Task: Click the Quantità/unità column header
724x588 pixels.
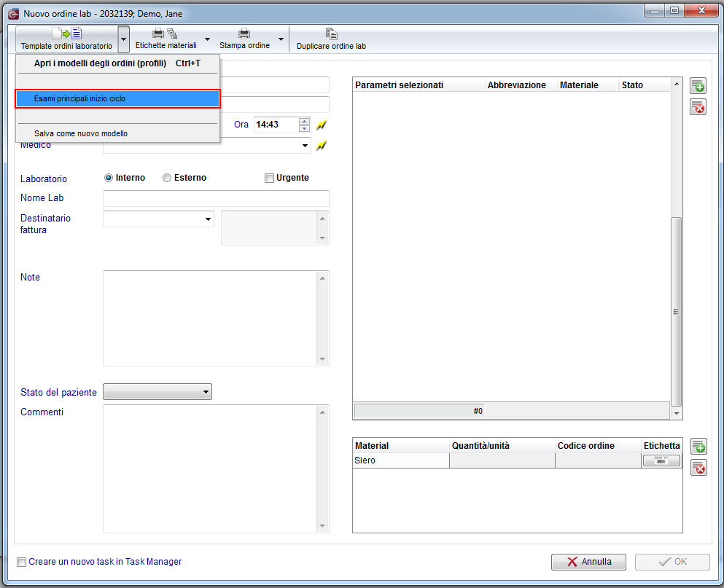Action: [x=502, y=446]
